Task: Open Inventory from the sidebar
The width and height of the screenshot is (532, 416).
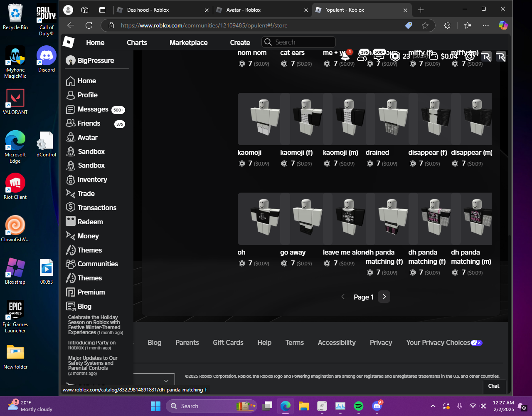Action: pos(92,180)
